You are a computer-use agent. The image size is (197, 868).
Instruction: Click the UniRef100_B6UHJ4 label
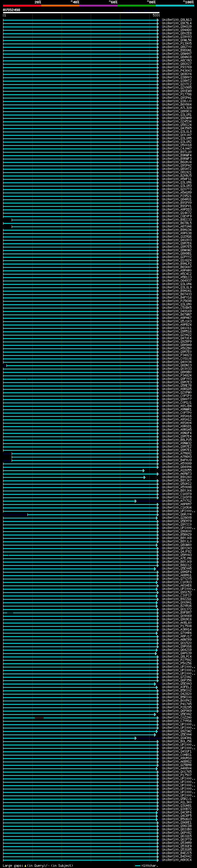[x=177, y=162]
